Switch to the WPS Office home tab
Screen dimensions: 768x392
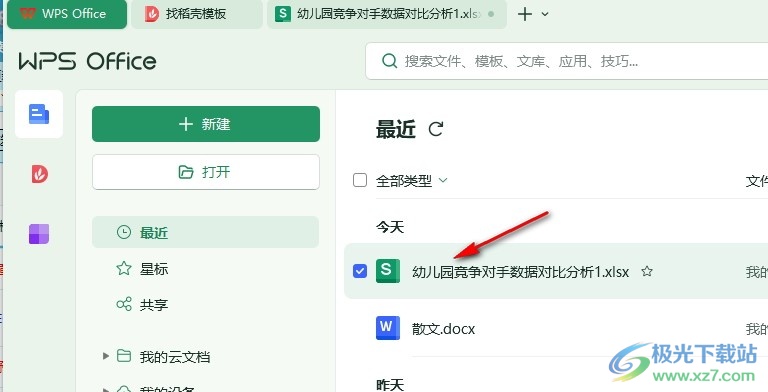[x=67, y=14]
